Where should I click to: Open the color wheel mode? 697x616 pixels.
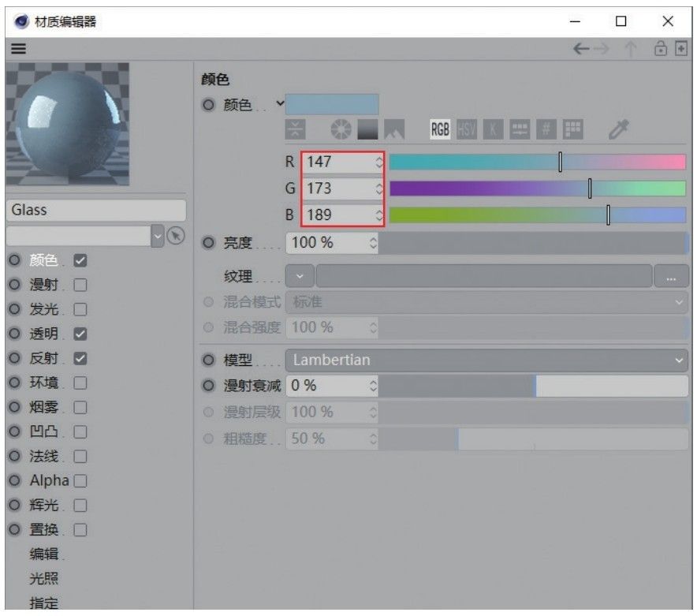[341, 129]
